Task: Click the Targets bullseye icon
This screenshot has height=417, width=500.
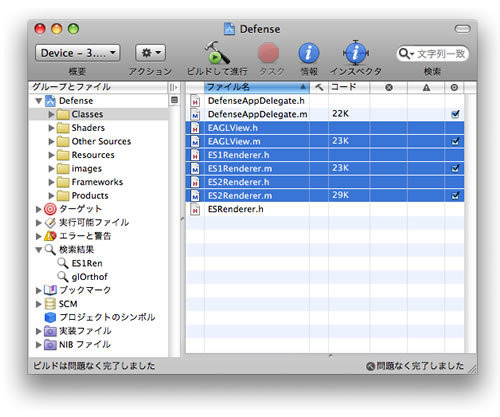Action: (50, 209)
